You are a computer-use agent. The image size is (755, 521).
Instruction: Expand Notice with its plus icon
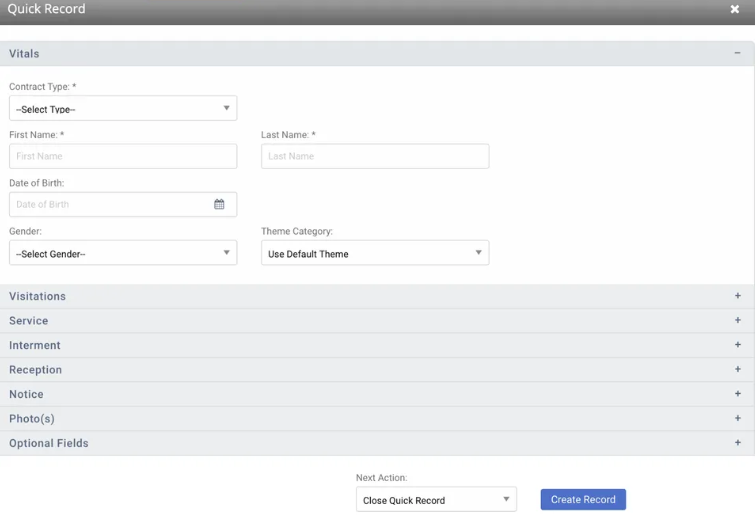click(x=737, y=394)
